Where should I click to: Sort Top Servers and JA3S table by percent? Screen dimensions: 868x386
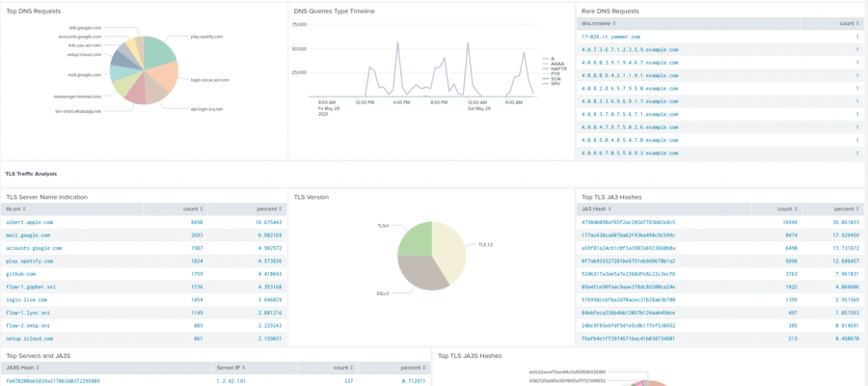tap(414, 368)
